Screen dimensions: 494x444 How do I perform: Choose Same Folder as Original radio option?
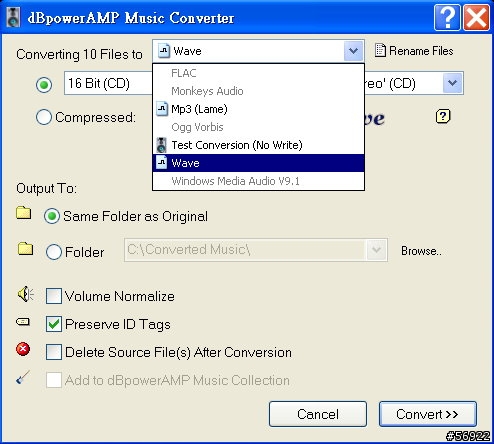[x=52, y=216]
